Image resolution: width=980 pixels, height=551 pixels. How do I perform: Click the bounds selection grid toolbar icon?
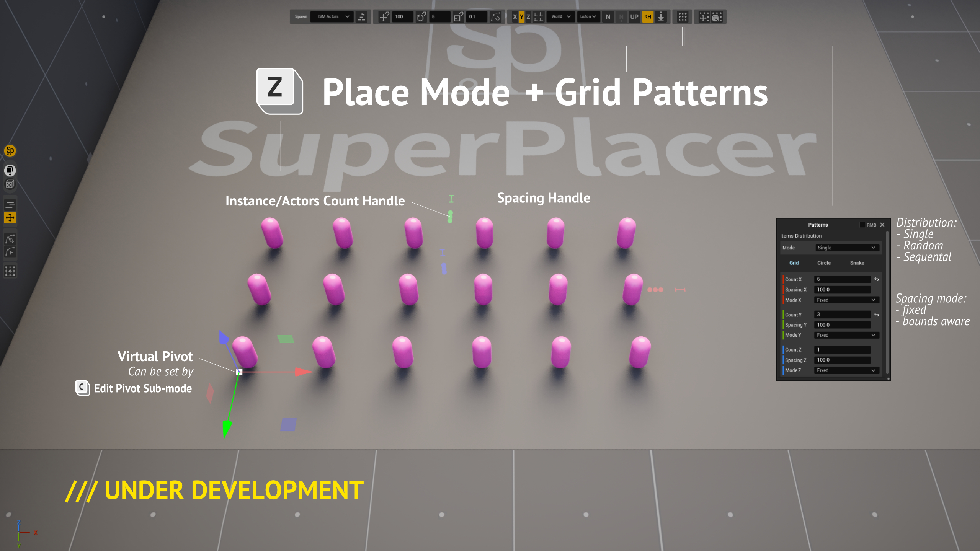click(717, 16)
